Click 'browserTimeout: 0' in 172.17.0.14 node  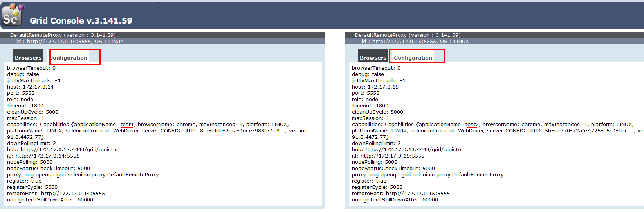[x=31, y=68]
